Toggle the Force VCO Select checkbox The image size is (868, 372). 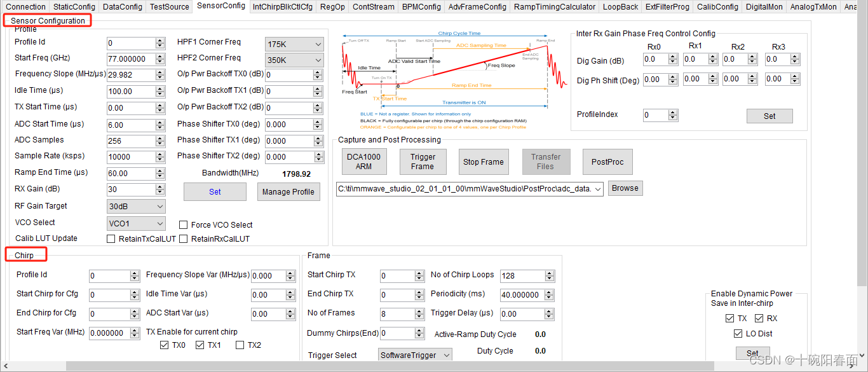183,225
